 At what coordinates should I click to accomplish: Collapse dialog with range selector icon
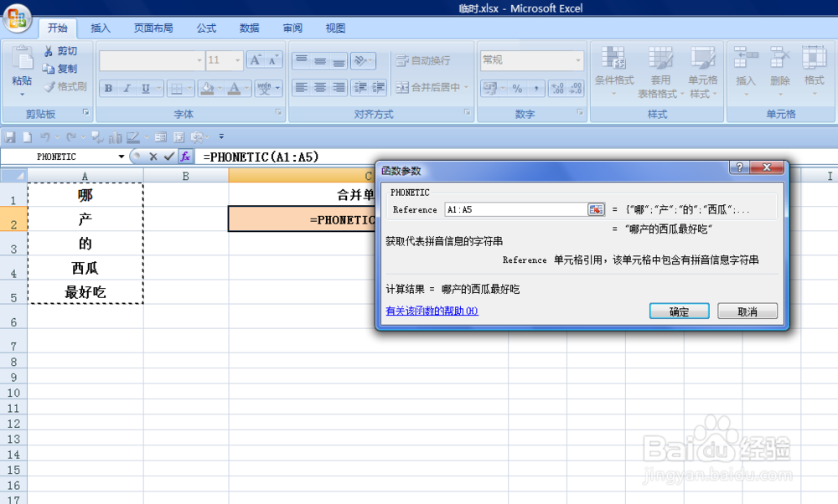596,210
